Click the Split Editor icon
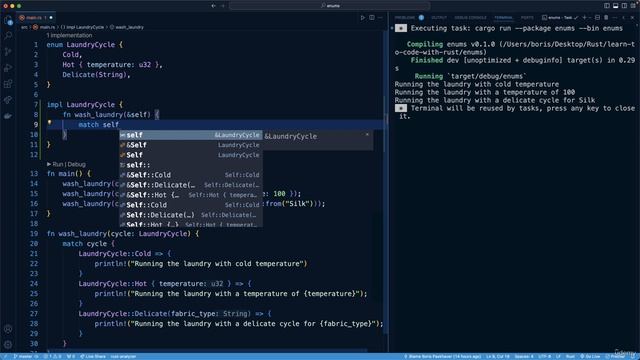640x360 pixels. click(372, 18)
